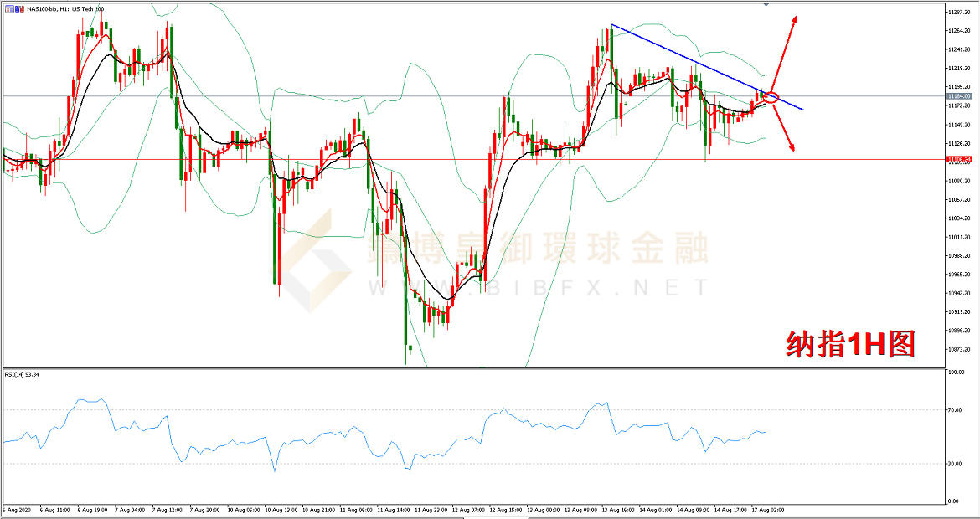Image resolution: width=980 pixels, height=519 pixels.
Task: Click the 70.00 level on RSI scale
Action: 954,410
